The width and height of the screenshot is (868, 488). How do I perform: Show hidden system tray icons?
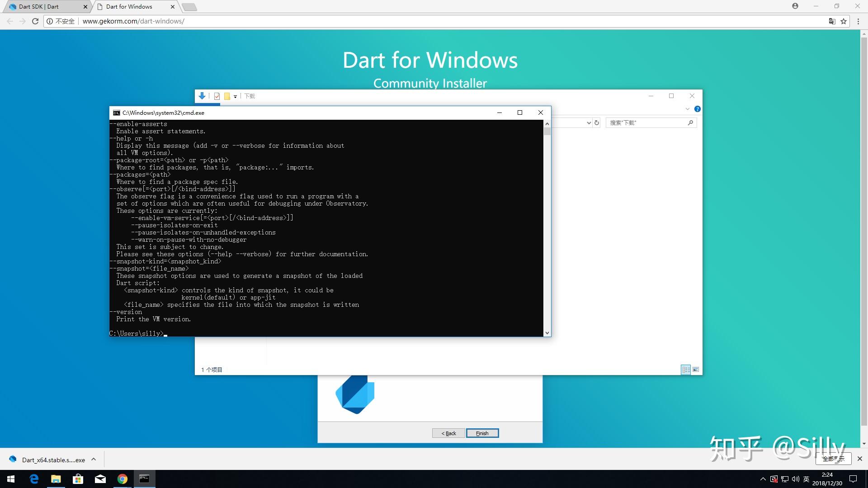[x=763, y=479]
